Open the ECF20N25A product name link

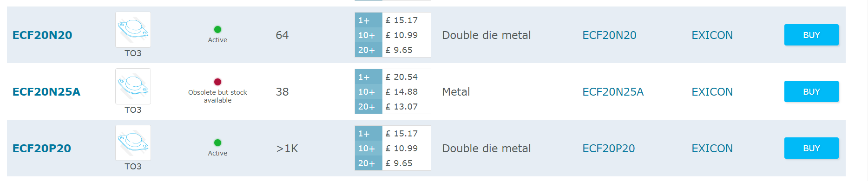coord(46,92)
